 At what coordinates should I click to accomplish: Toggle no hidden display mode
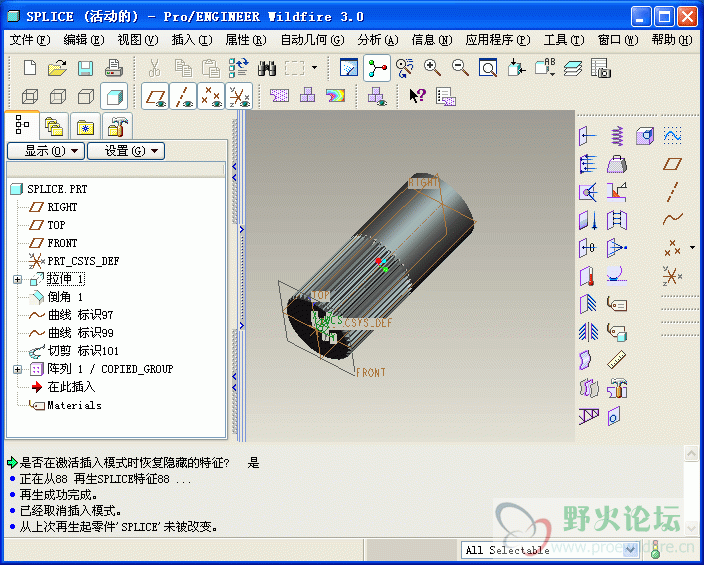pyautogui.click(x=86, y=96)
